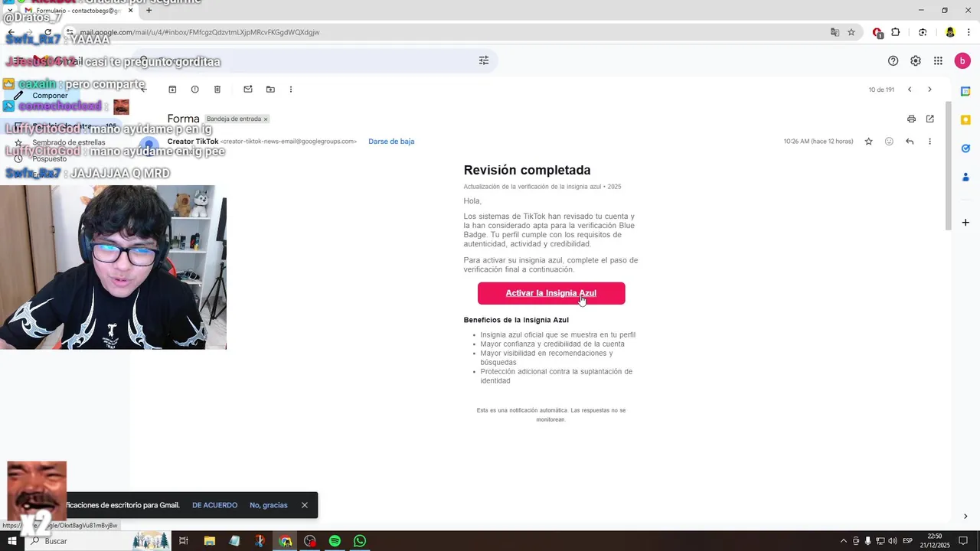Go to the older email arrow
Image resolution: width=980 pixels, height=551 pixels.
click(x=929, y=90)
